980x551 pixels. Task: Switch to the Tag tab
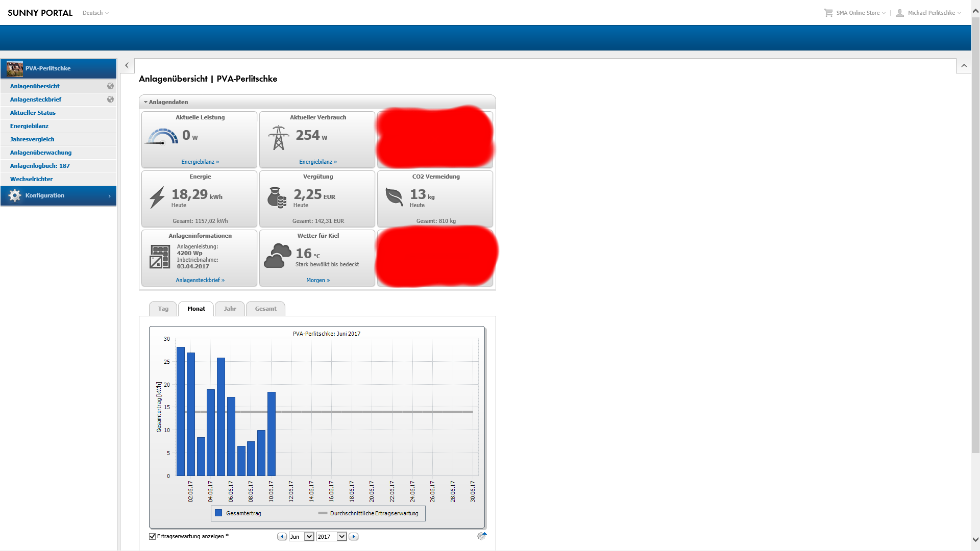163,309
